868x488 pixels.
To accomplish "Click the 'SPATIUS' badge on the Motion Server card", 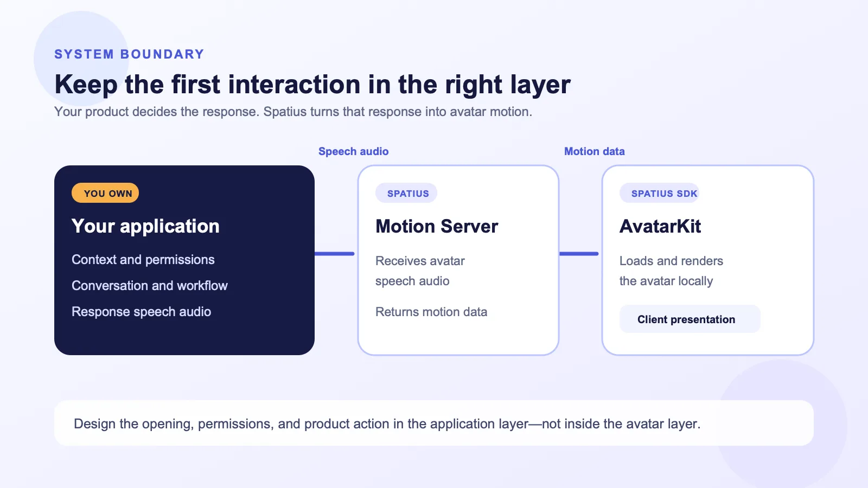I will tap(406, 193).
